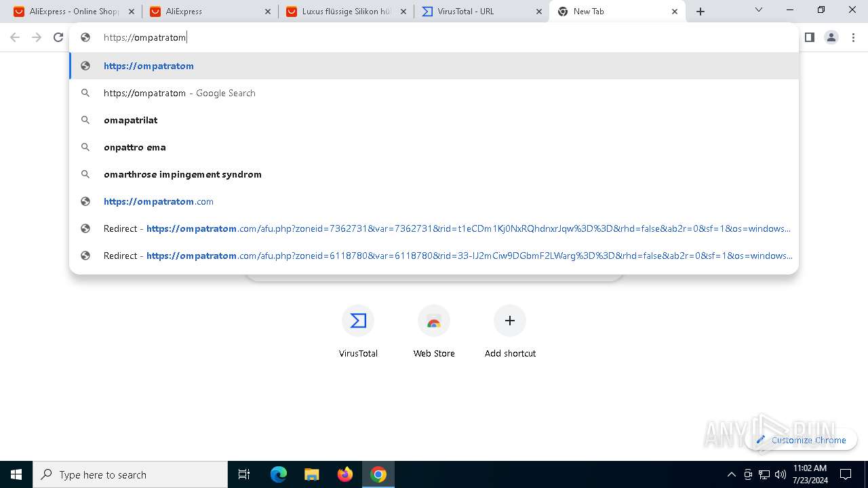Open the volume tray icon
Image resolution: width=868 pixels, height=488 pixels.
tap(781, 474)
